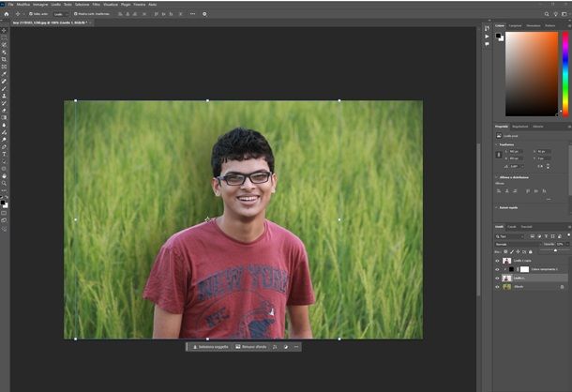Open more options in contextual task bar
The image size is (572, 392).
296,347
